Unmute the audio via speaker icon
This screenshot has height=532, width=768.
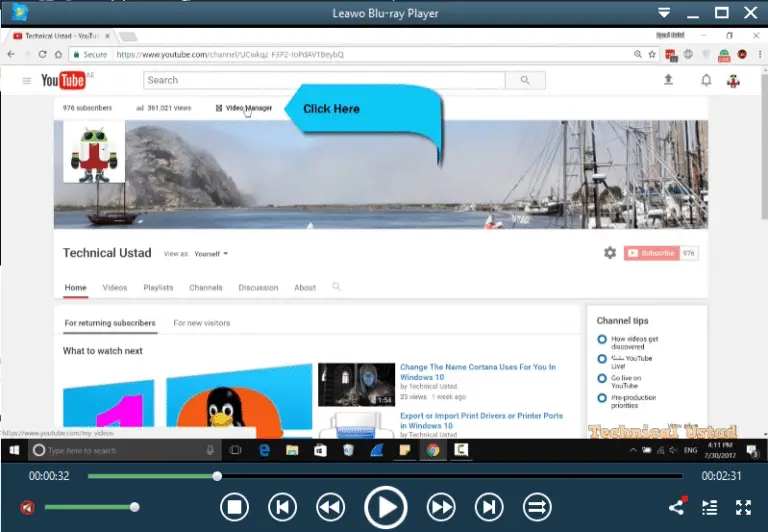click(27, 507)
